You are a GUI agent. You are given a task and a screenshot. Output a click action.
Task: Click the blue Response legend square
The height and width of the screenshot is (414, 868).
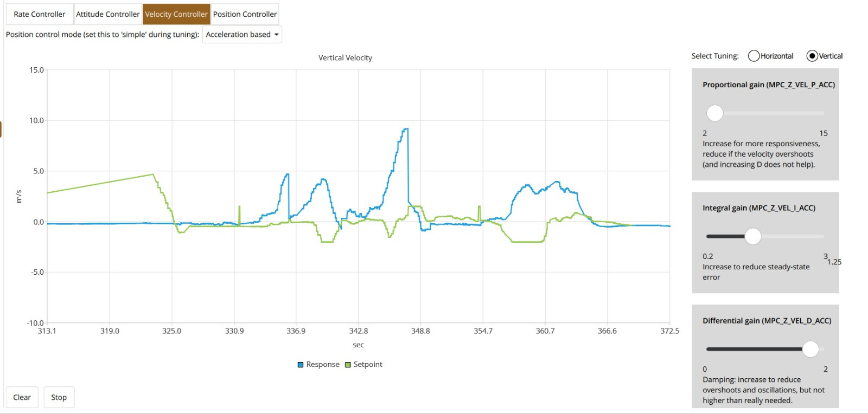pyautogui.click(x=300, y=365)
